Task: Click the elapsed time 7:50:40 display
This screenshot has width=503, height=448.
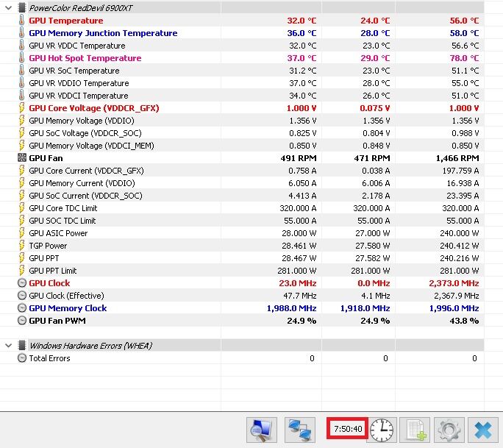Action: tap(348, 429)
